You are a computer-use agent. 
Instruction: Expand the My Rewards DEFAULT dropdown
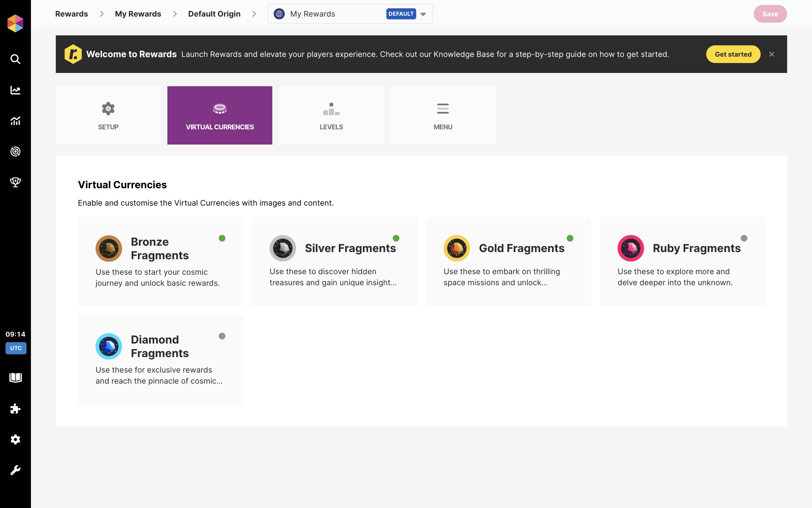tap(423, 14)
